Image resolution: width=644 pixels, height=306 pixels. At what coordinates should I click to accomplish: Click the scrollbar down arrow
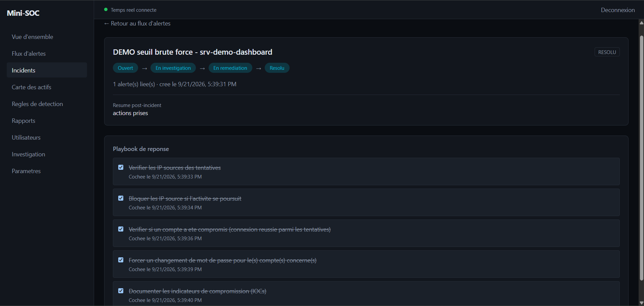[641, 303]
